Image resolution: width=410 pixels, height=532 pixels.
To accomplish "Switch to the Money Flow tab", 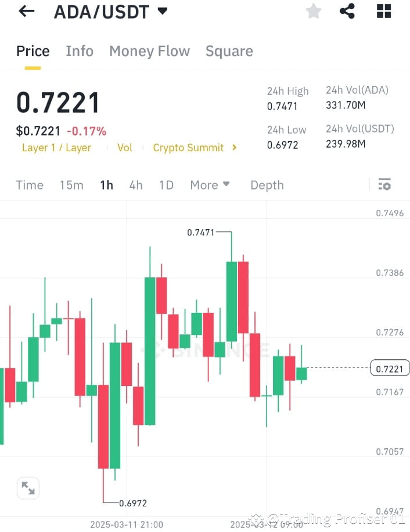I will point(149,51).
